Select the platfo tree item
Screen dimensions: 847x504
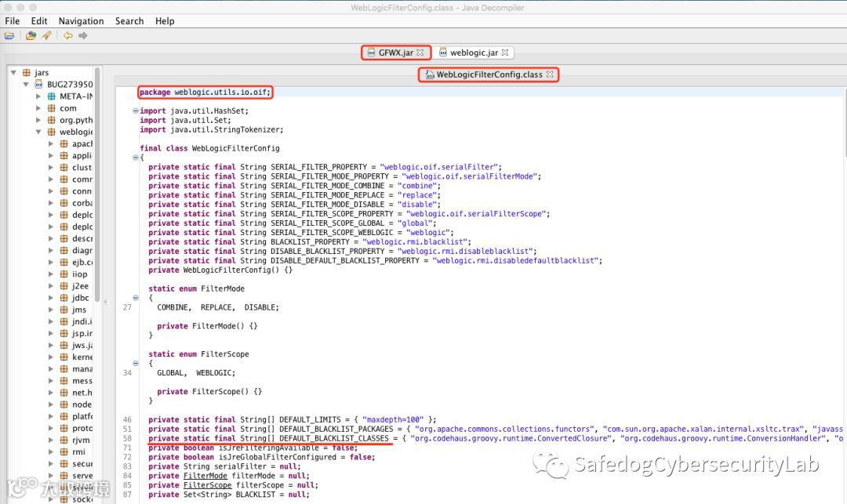(82, 416)
